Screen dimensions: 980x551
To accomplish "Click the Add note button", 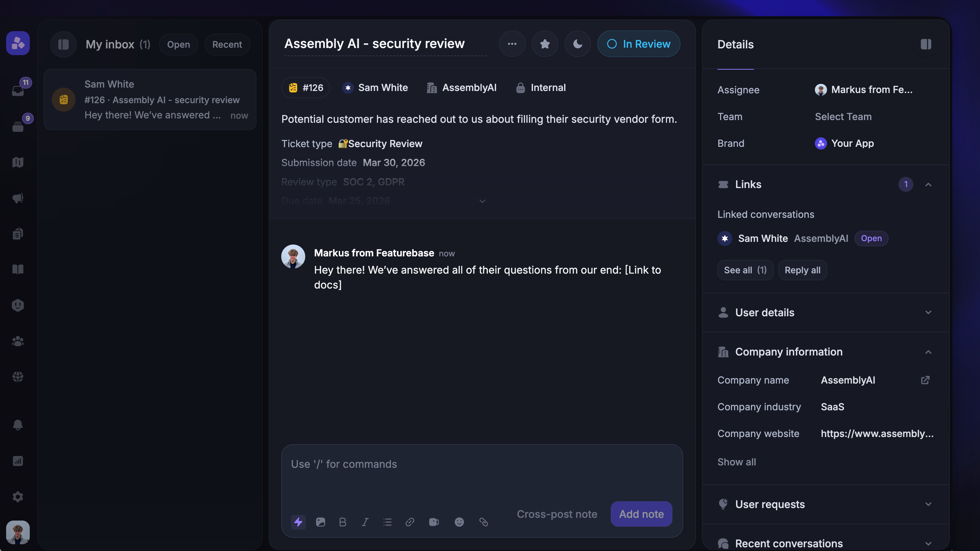I will pyautogui.click(x=641, y=514).
